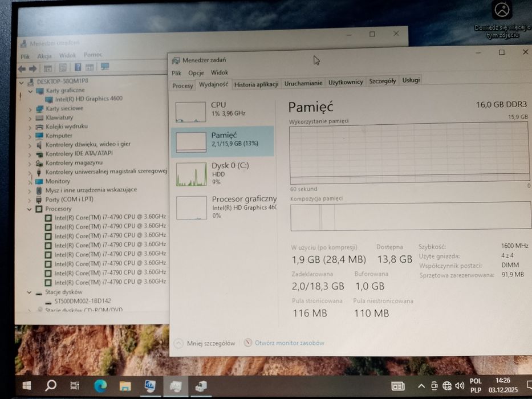Expand Kontrolery IDE ATA/ATAPI node
This screenshot has height=399, width=532.
pos(30,155)
